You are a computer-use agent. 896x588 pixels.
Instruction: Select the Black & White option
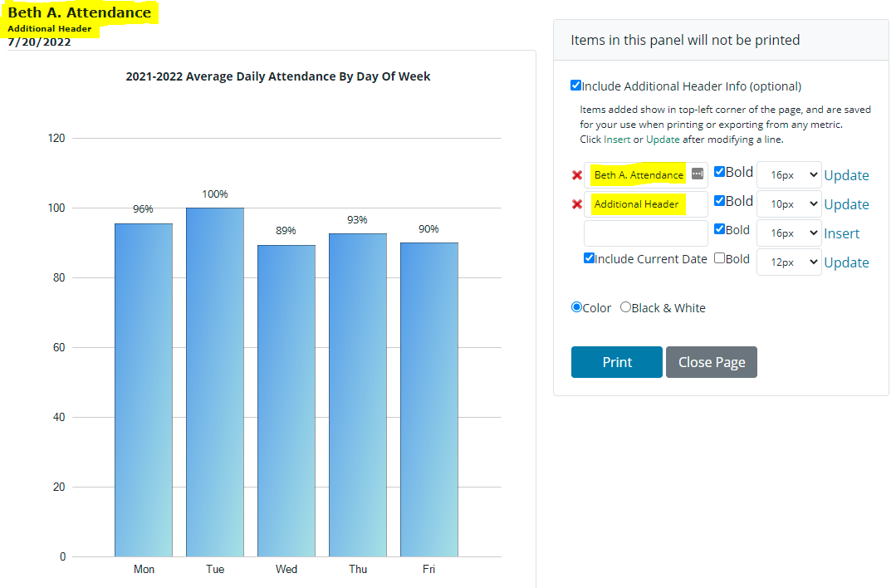point(626,307)
